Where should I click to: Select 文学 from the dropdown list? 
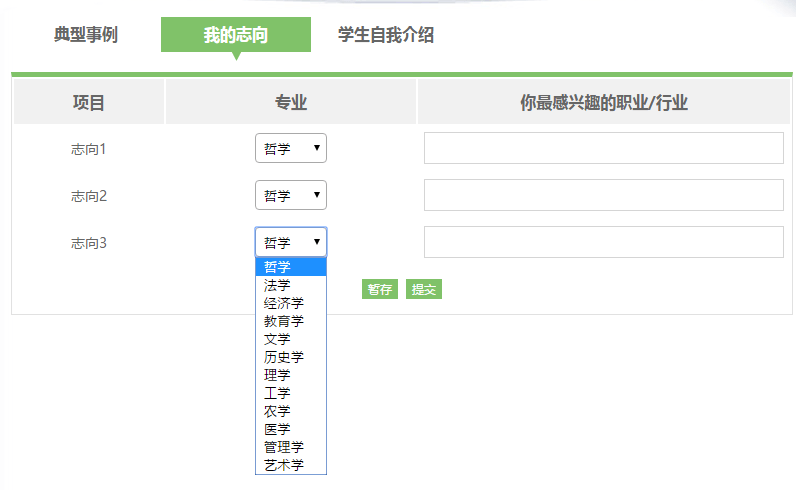point(291,339)
